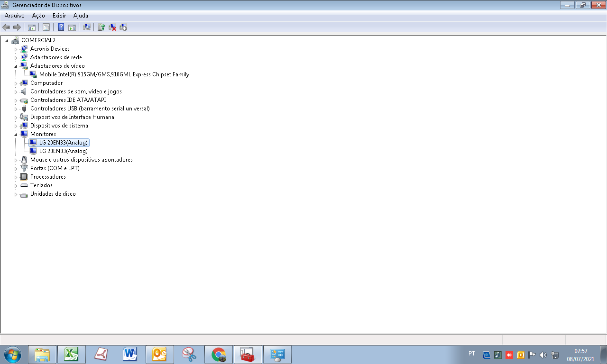
Task: Open Excel from the taskbar
Action: (x=72, y=355)
